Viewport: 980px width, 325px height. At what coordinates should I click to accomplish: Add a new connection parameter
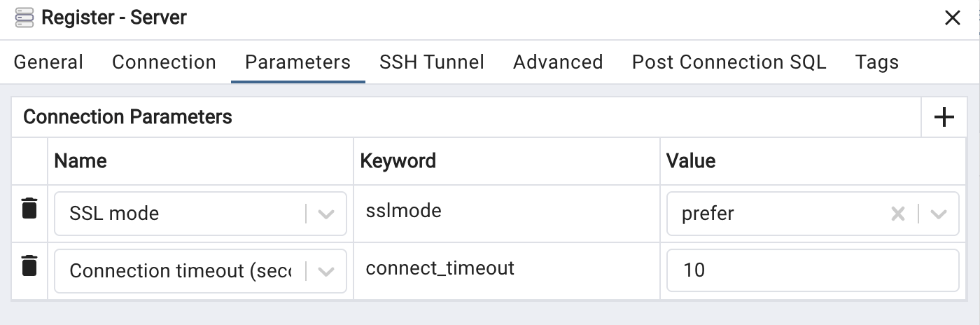tap(944, 117)
